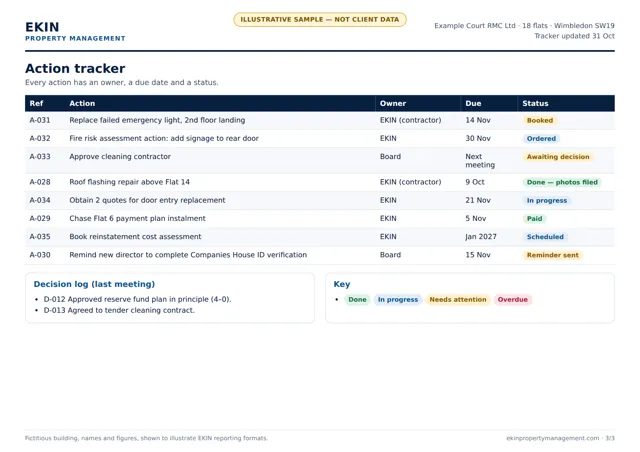The height and width of the screenshot is (452, 640).
Task: Select ref 'A-030' cell
Action: click(40, 255)
